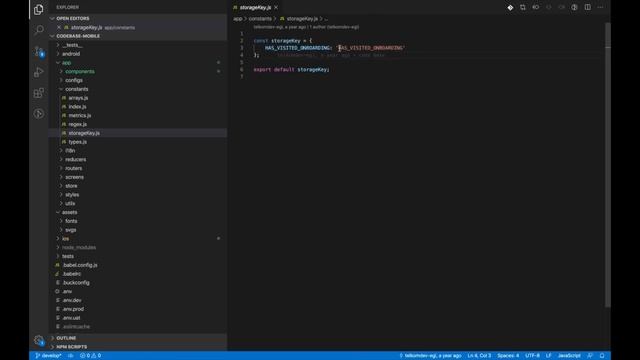The image size is (640, 360).
Task: Open arrays.js in the file tree
Action: pos(138,98)
